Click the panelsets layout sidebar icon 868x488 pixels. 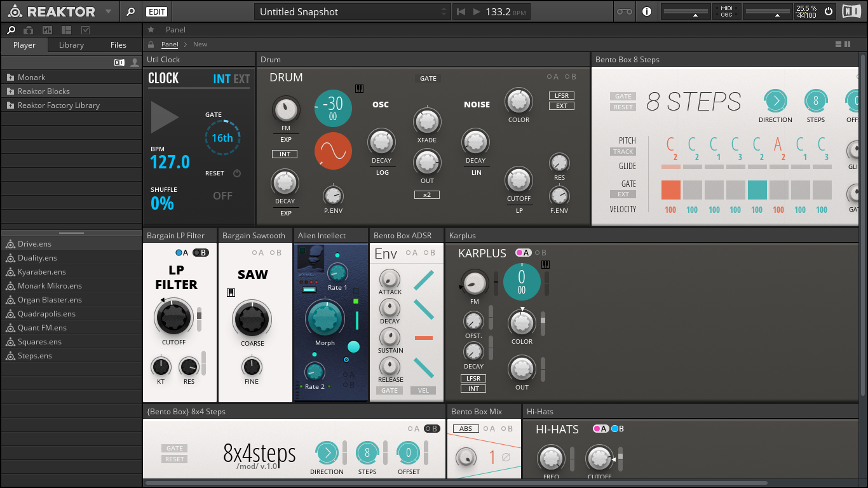[x=67, y=30]
